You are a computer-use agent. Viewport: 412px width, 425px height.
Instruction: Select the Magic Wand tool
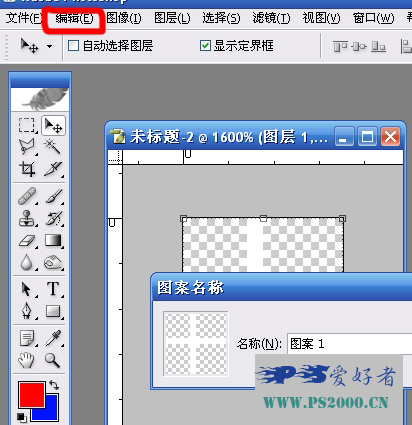(x=53, y=146)
